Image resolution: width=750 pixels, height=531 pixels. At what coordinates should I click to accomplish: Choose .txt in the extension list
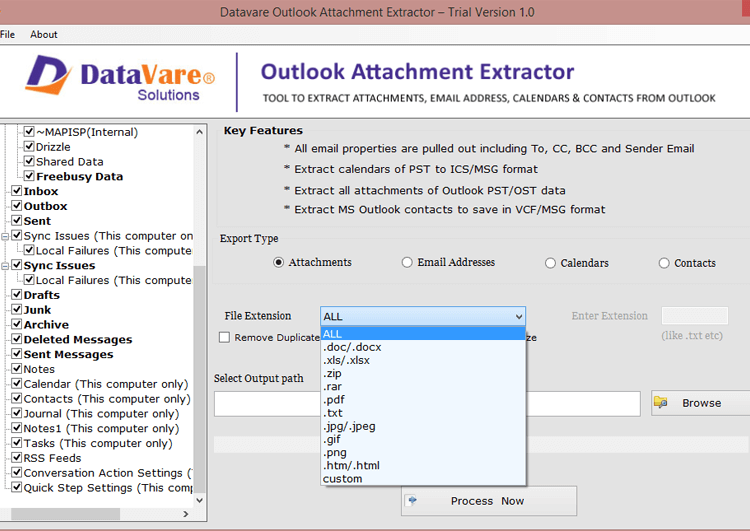coord(423,413)
